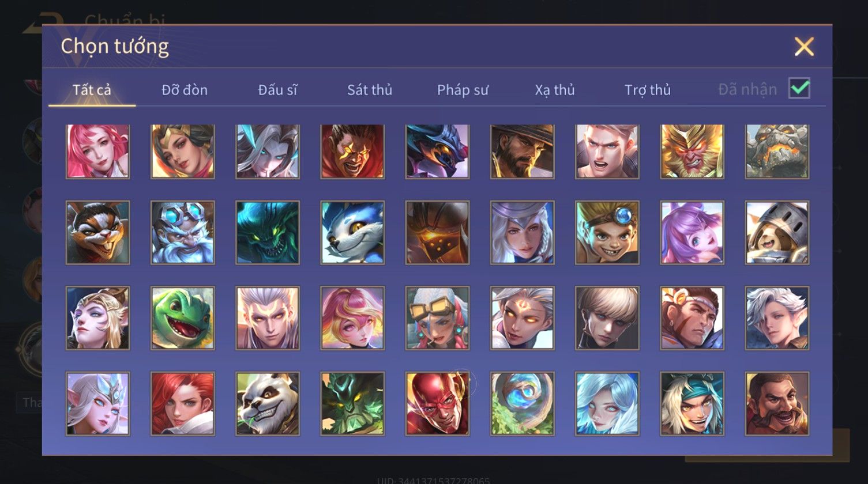868x484 pixels.
Task: Uncheck the Đã nhận checkbox
Action: pos(799,88)
